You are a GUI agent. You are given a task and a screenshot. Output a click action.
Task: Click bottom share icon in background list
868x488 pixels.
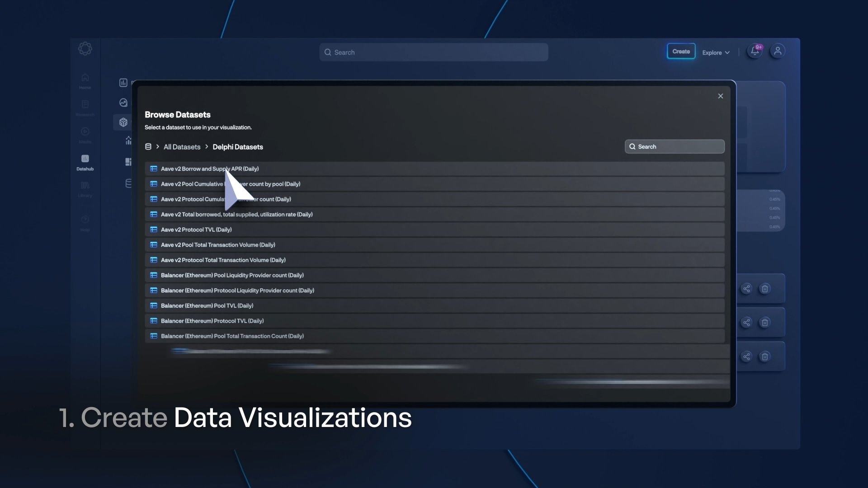click(747, 357)
